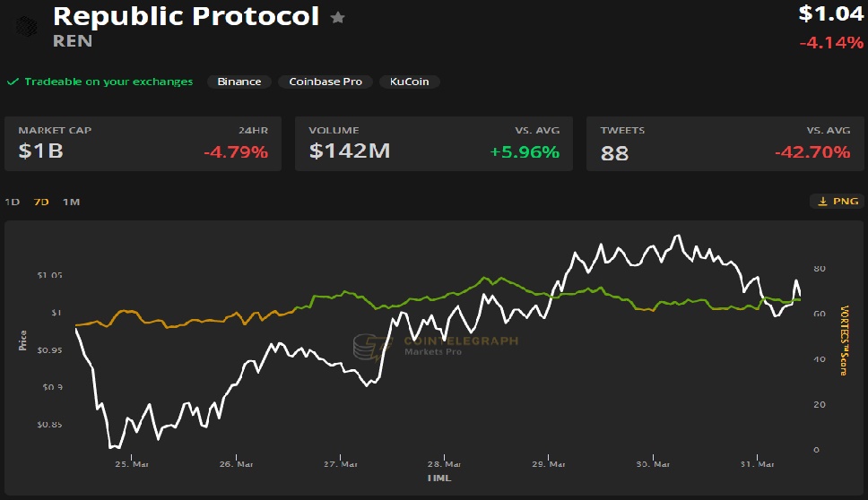Download the chart as PNG

click(838, 202)
